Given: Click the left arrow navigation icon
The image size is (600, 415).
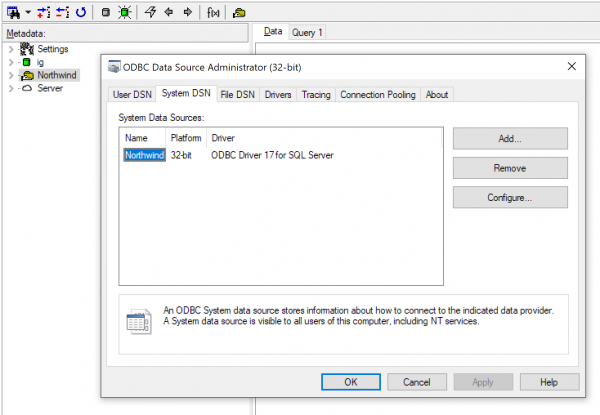Looking at the screenshot, I should click(x=169, y=12).
